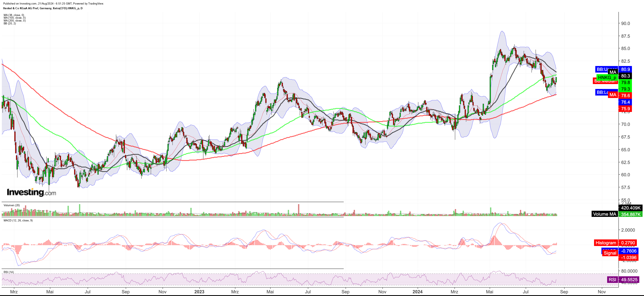The width and height of the screenshot is (644, 296).
Task: Click the 60.0 price axis label
Action: click(626, 174)
